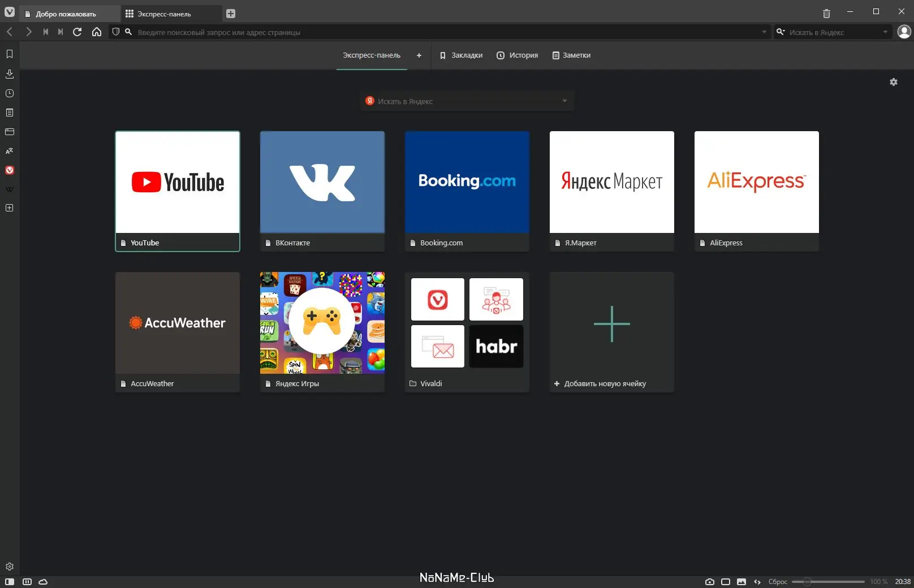Click the rewind history button
The height and width of the screenshot is (588, 914).
point(46,32)
